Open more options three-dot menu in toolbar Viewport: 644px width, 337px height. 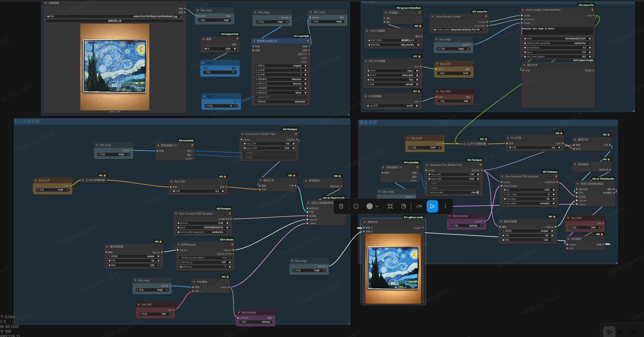[x=445, y=206]
